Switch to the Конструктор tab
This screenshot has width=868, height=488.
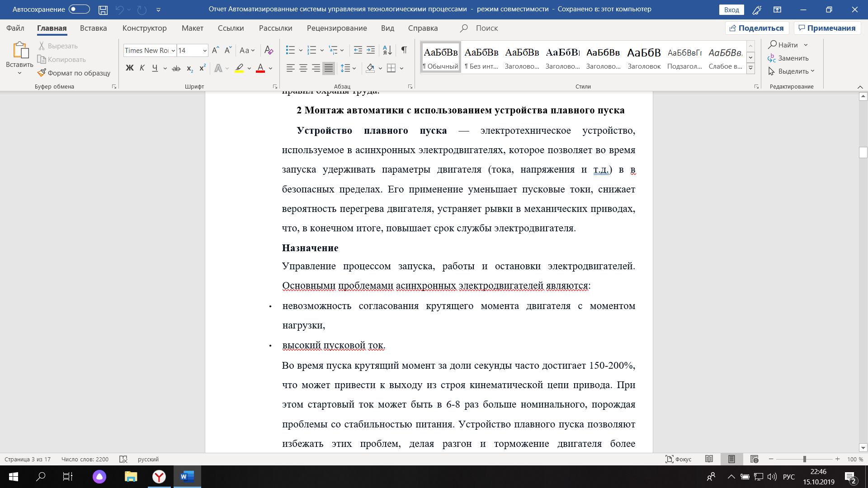click(x=145, y=28)
